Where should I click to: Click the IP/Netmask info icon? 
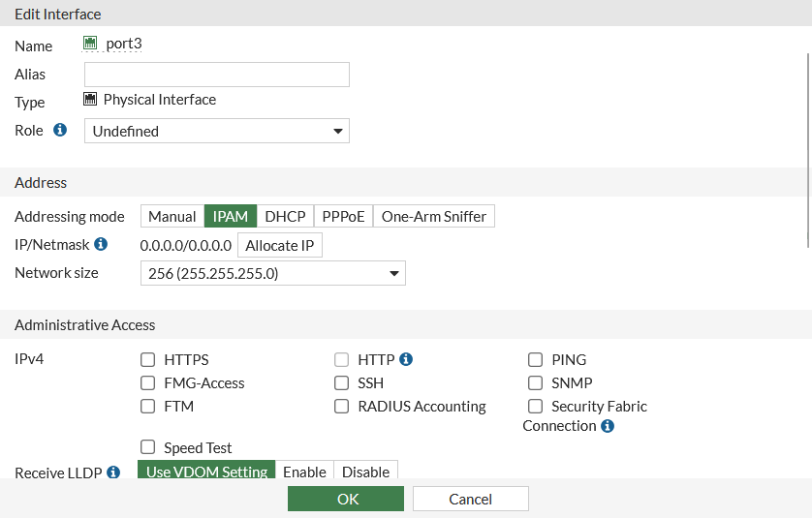[101, 244]
